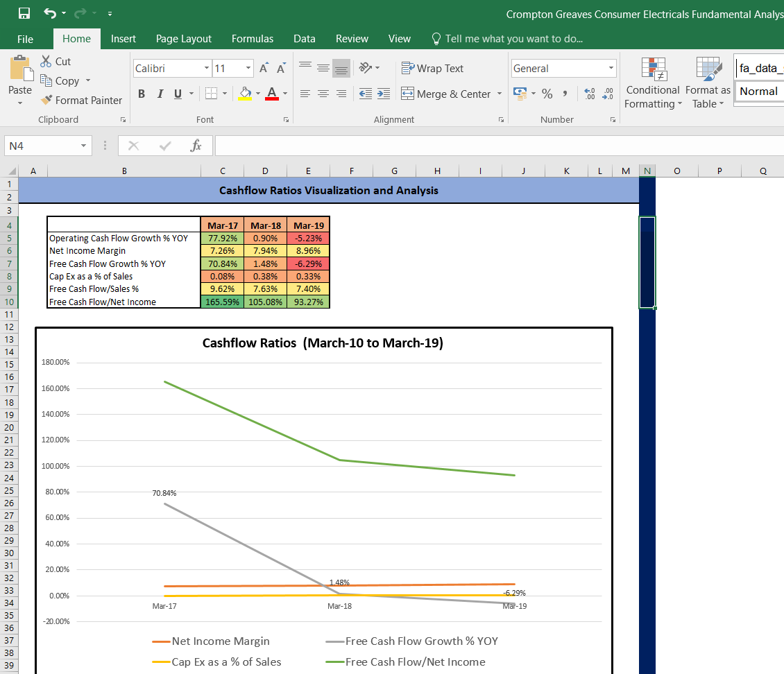784x674 pixels.
Task: Open the Number dialog launcher
Action: (x=613, y=120)
